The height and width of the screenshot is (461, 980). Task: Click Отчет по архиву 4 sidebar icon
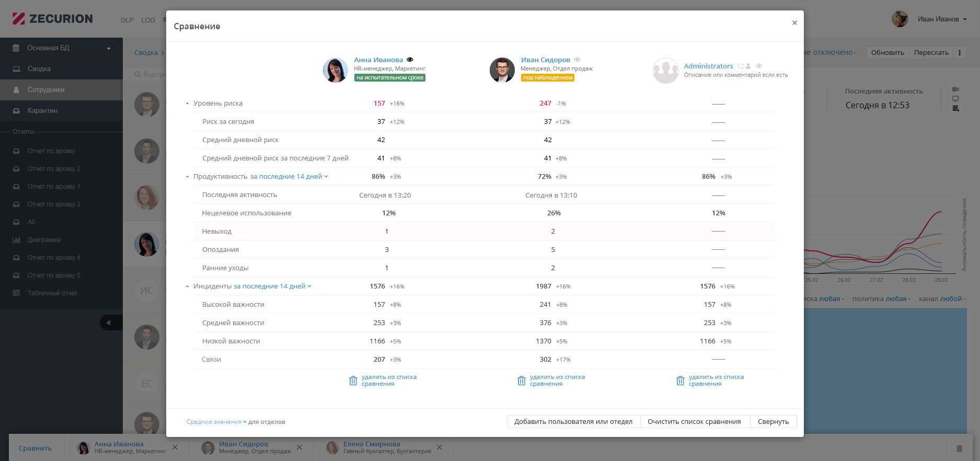tap(17, 258)
